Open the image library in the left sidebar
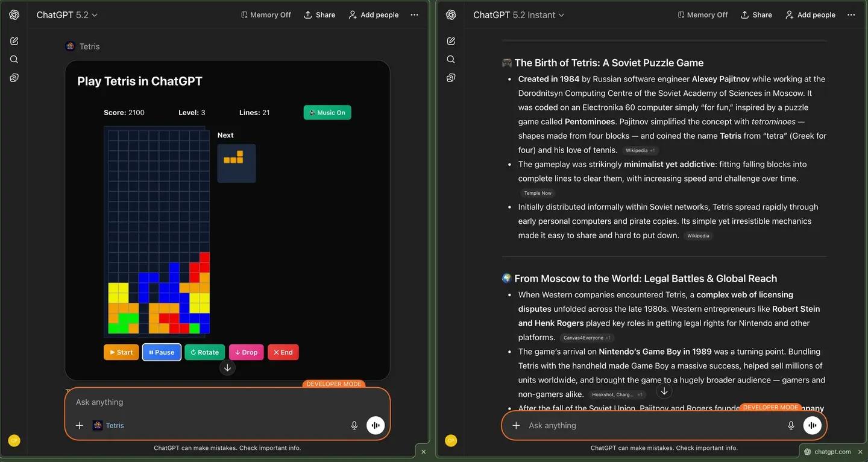868x462 pixels. (x=14, y=77)
